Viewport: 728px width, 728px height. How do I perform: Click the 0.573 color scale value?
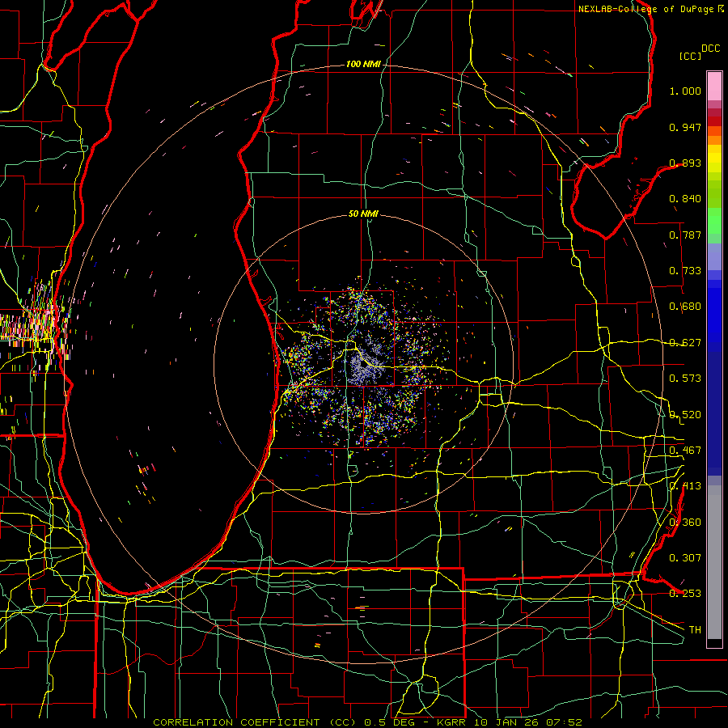[685, 379]
